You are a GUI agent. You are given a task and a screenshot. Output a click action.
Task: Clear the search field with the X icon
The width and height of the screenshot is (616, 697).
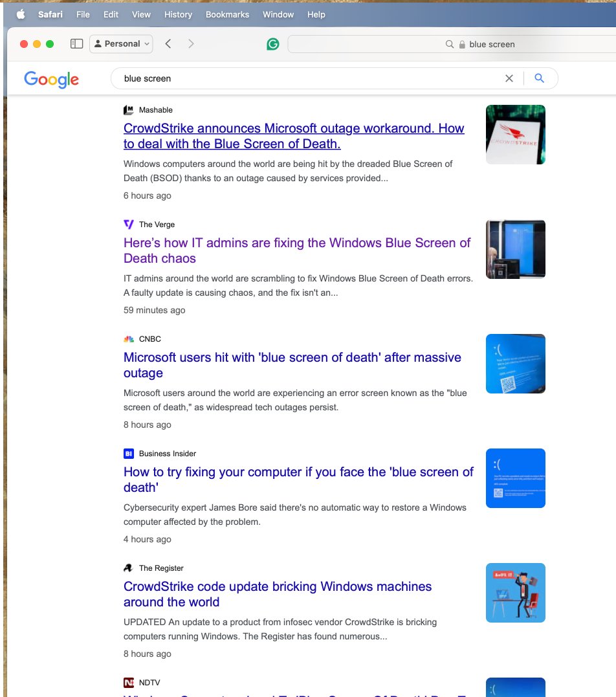509,78
